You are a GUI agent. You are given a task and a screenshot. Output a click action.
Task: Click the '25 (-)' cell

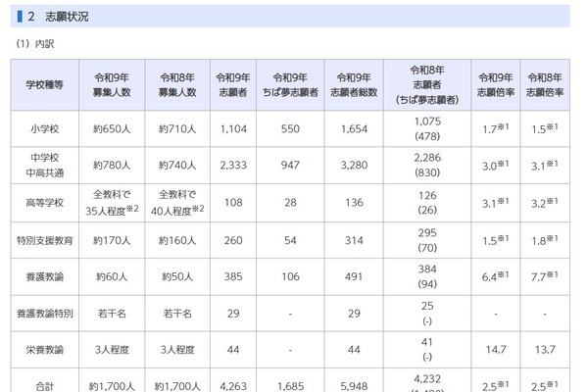click(427, 314)
